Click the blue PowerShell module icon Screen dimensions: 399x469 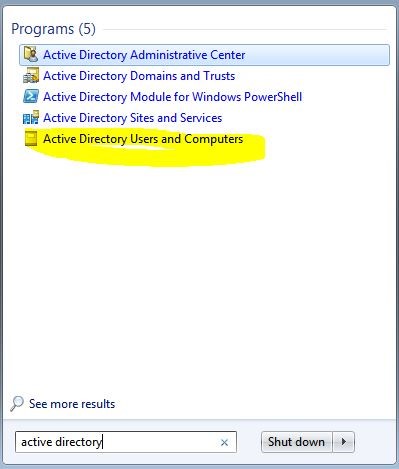(x=31, y=97)
